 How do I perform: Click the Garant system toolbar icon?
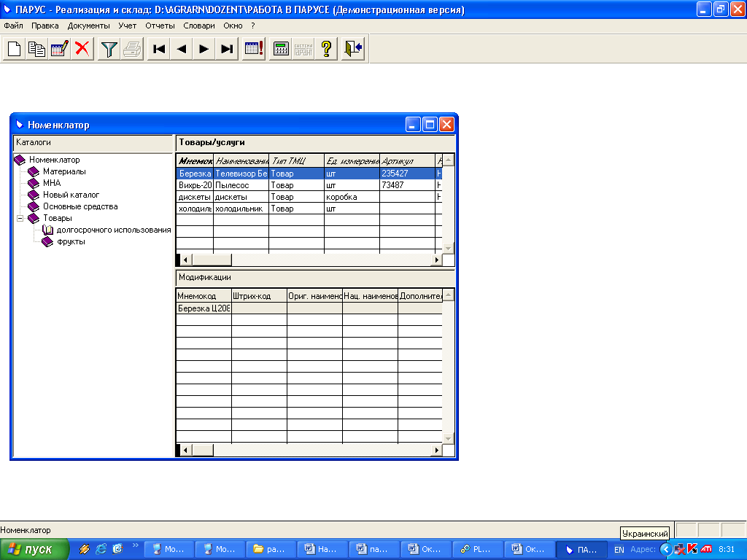click(303, 49)
